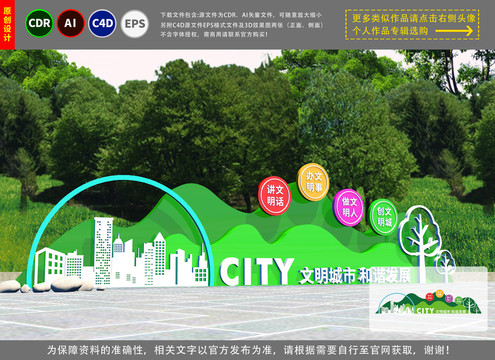
Task: Click the tall white skyscraper silhouette
Action: click(x=103, y=251)
